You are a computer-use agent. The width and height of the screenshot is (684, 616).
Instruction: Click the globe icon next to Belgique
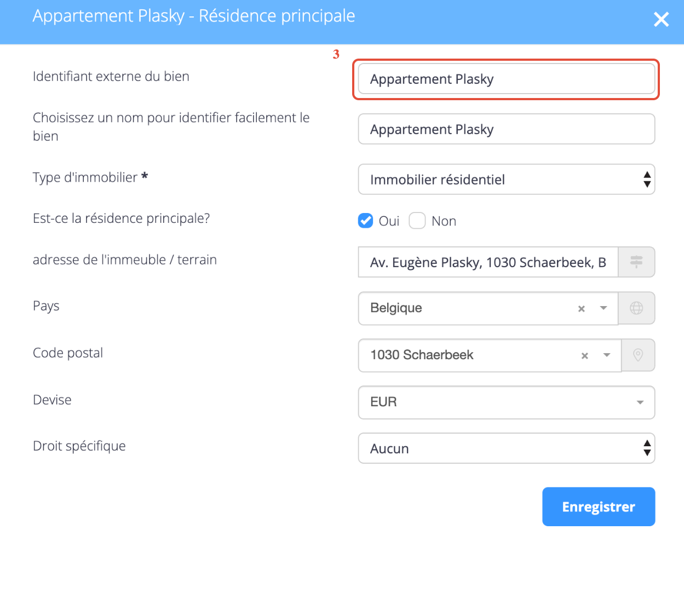(636, 308)
